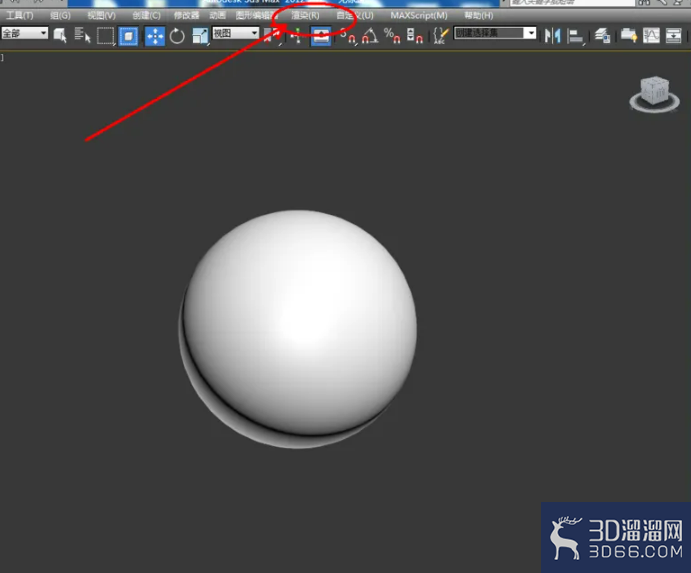Activate the Select and Move tool
The width and height of the screenshot is (691, 573).
point(155,36)
